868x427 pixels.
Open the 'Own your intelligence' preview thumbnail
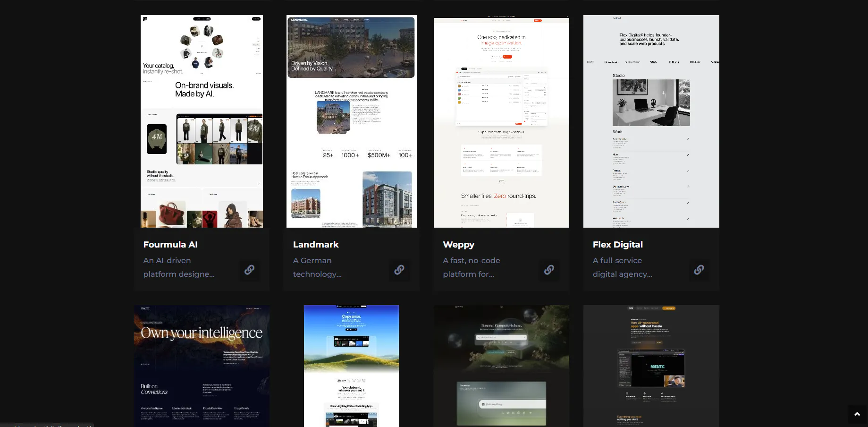pyautogui.click(x=202, y=366)
